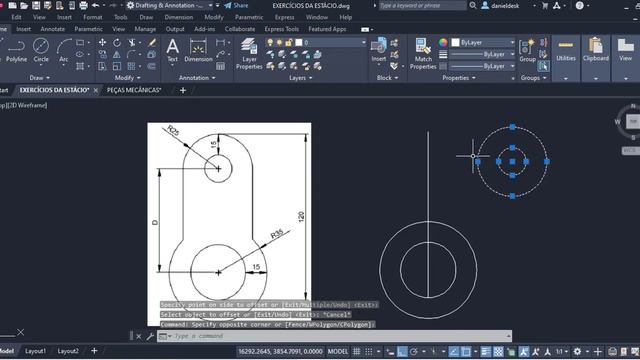Switch to the Annotate ribbon tab
The height and width of the screenshot is (360, 640).
(x=53, y=29)
